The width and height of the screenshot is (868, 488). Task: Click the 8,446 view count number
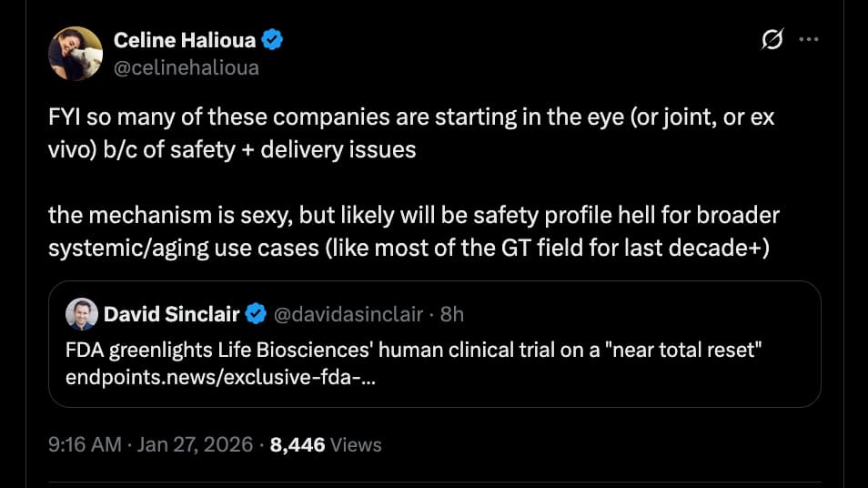pos(296,445)
